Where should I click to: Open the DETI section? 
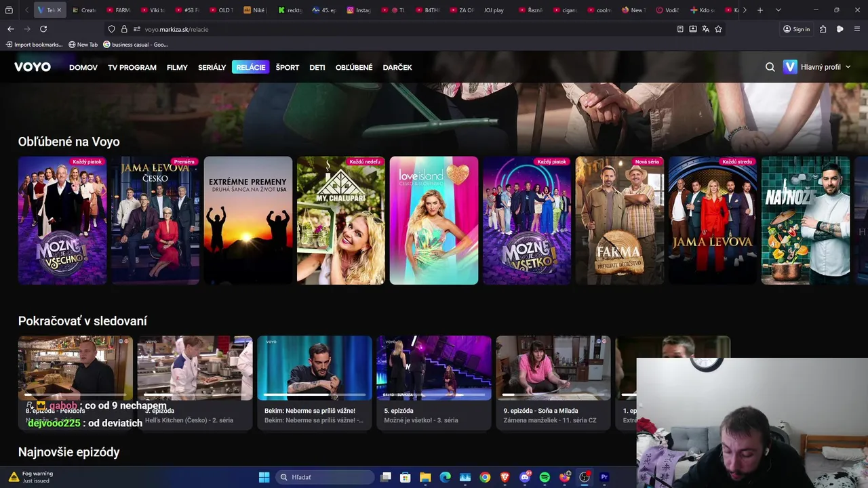point(317,68)
